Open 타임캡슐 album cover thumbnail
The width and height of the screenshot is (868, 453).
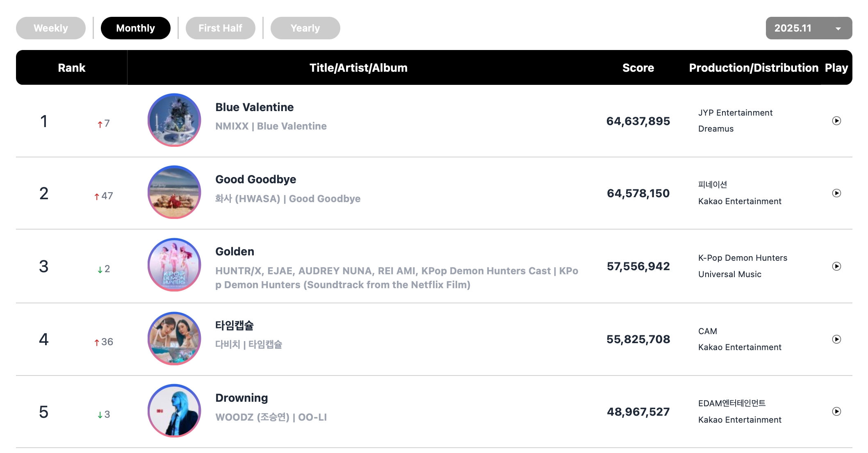(174, 339)
